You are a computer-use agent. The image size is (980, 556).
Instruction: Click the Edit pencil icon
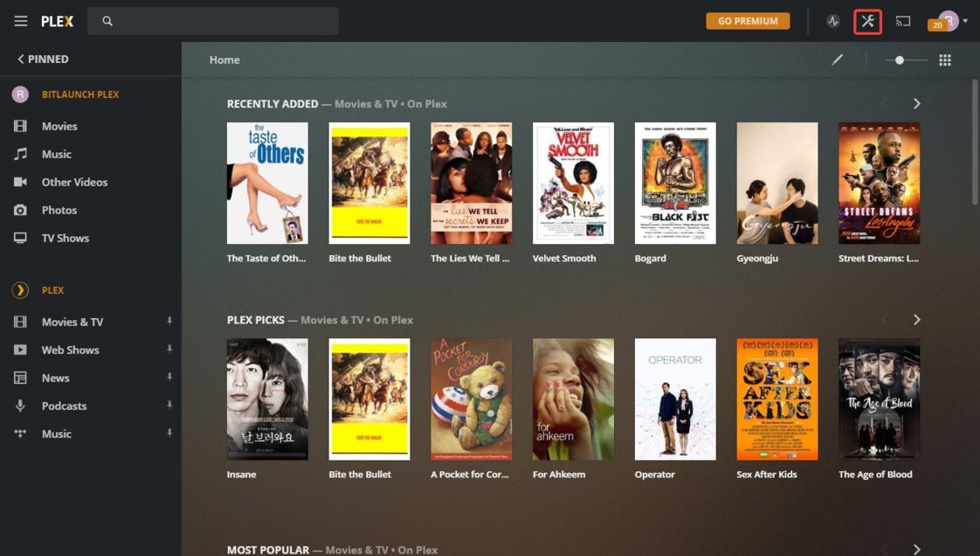837,59
